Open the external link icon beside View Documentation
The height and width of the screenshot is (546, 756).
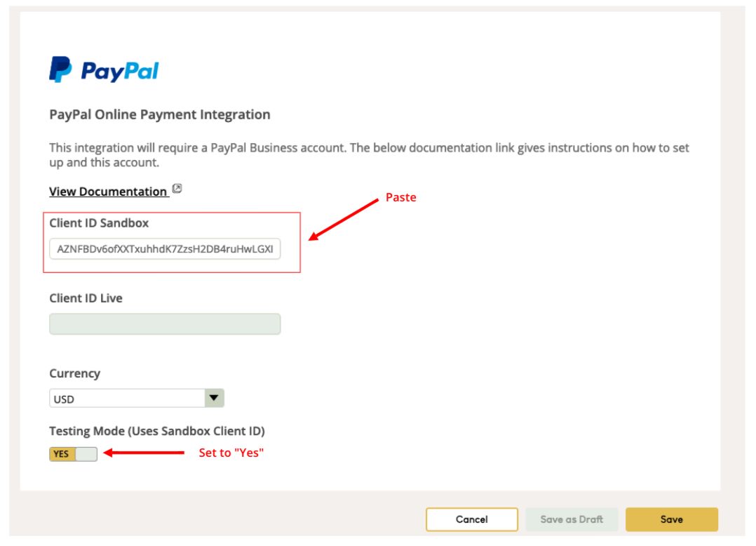click(x=177, y=189)
